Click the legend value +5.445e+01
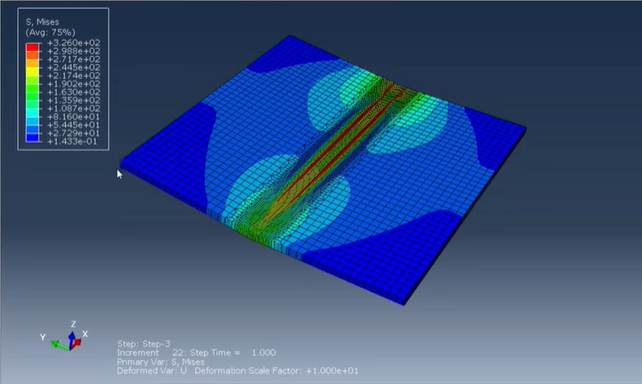Image resolution: width=642 pixels, height=384 pixels. click(x=74, y=125)
